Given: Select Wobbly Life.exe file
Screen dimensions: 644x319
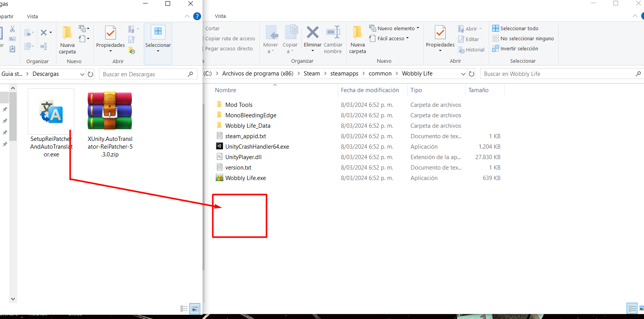Looking at the screenshot, I should tap(245, 178).
